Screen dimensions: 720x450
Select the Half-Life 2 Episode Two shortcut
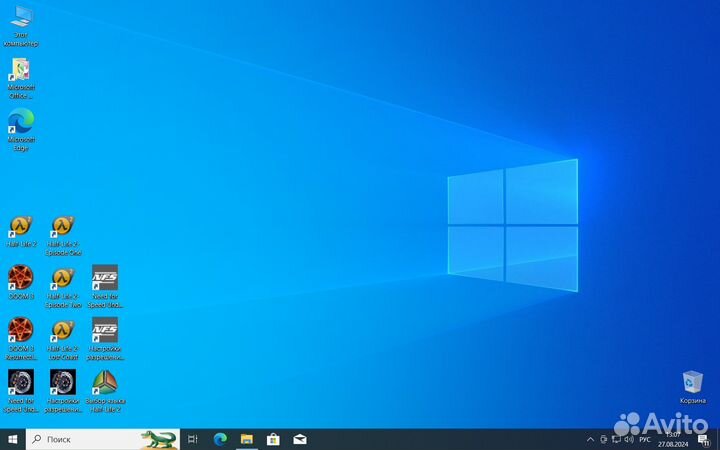tap(63, 288)
